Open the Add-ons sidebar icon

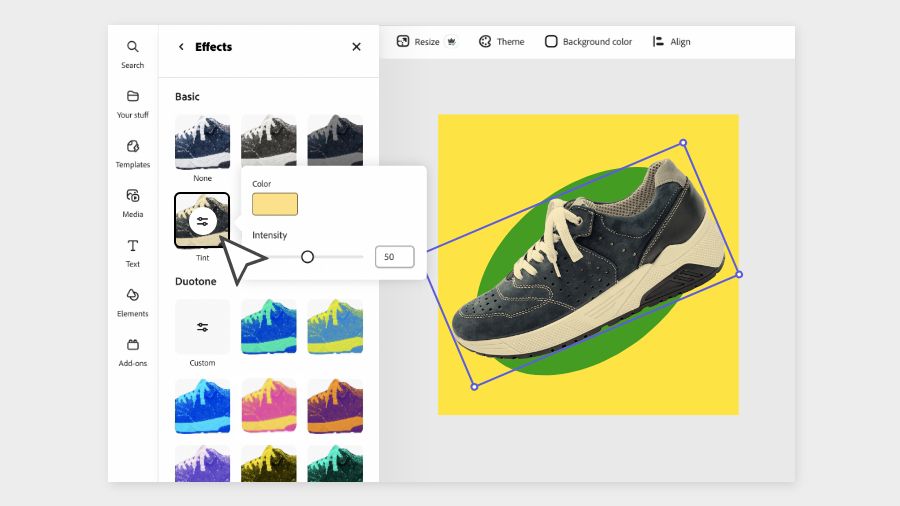click(x=133, y=345)
